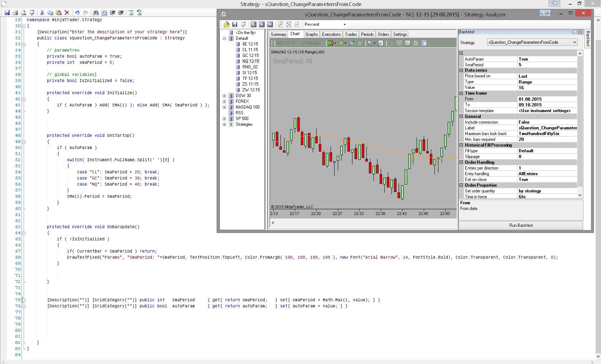Image resolution: width=601 pixels, height=364 pixels.
Task: Select the <On the fly> instrument entry
Action: click(246, 33)
